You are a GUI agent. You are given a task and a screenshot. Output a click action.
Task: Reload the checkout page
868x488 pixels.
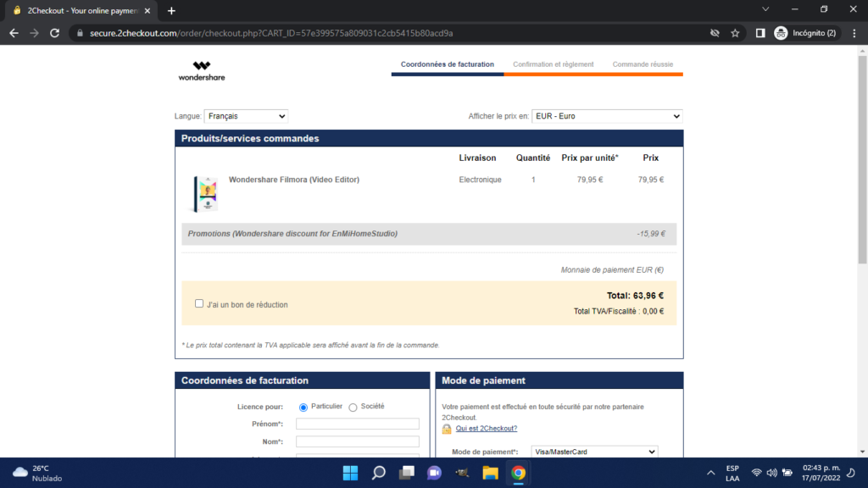(x=54, y=33)
